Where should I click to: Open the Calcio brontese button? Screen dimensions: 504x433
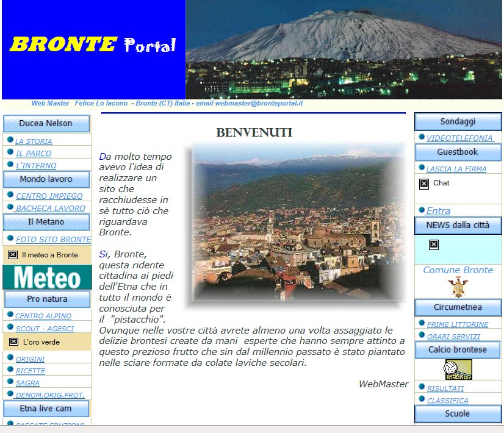click(458, 350)
